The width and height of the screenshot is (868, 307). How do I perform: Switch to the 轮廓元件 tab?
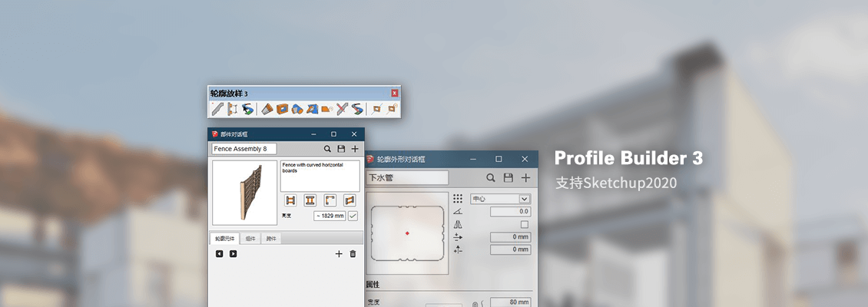(x=225, y=239)
